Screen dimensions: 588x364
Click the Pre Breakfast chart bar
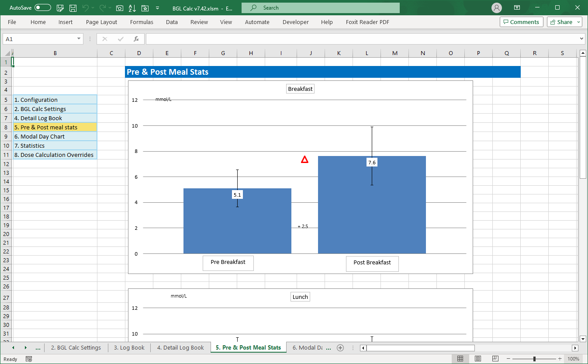click(x=237, y=221)
